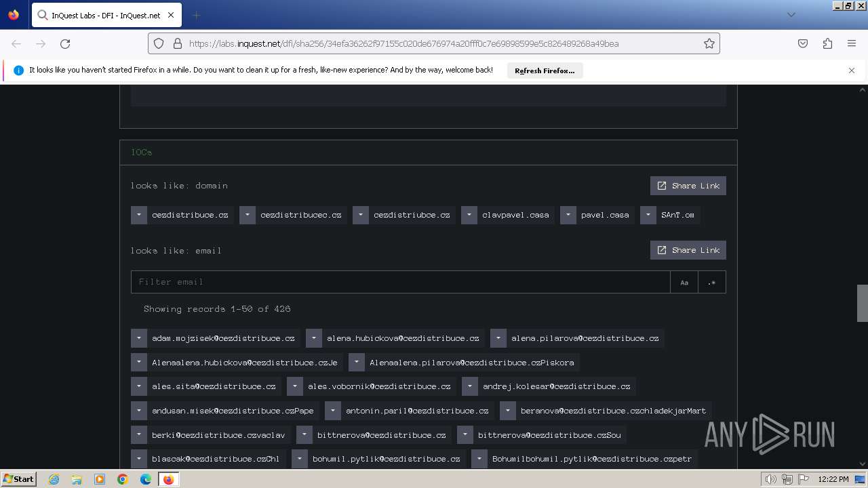This screenshot has width=868, height=488.
Task: Click the 12:22 PM taskbar clock
Action: coord(833,479)
